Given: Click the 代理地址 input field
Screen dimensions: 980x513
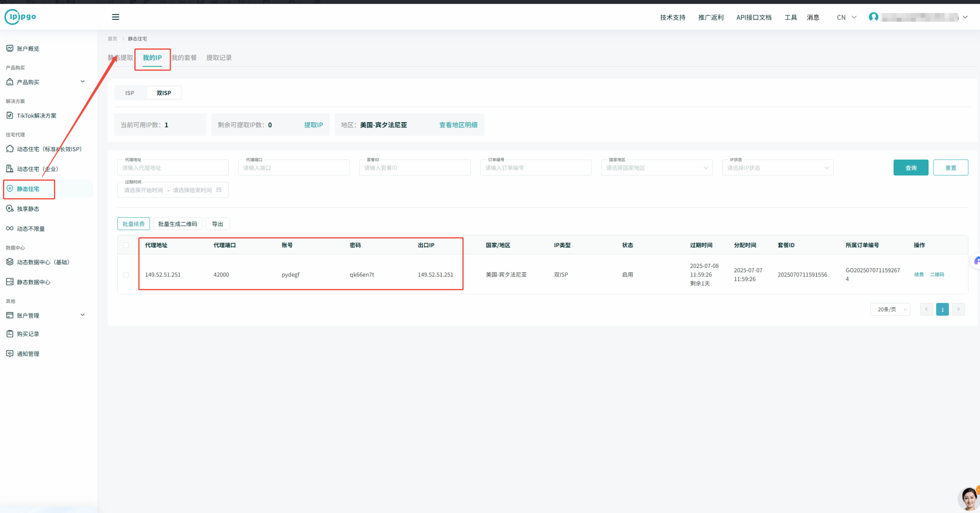Looking at the screenshot, I should coord(173,168).
